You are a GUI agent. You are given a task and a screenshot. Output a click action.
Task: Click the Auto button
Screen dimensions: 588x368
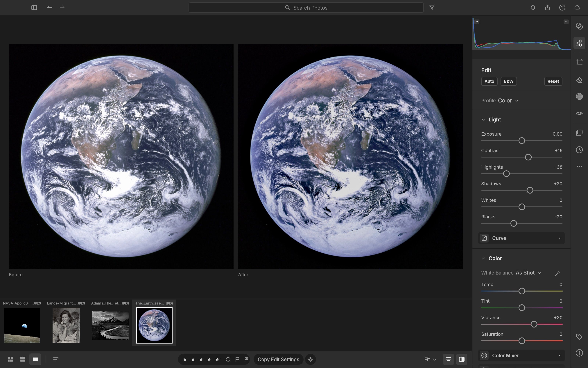click(x=489, y=81)
